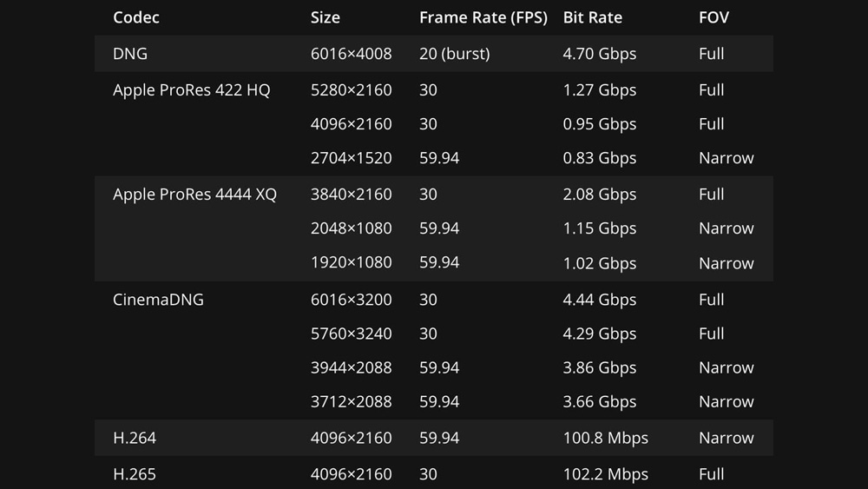
Task: Click the 20 (burst) frame rate cell
Action: (455, 54)
